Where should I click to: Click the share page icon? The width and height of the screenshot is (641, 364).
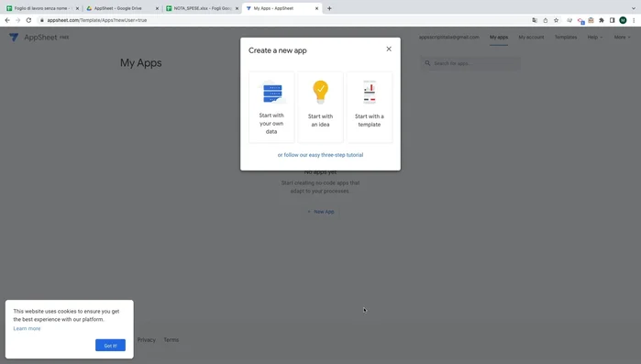click(x=546, y=20)
